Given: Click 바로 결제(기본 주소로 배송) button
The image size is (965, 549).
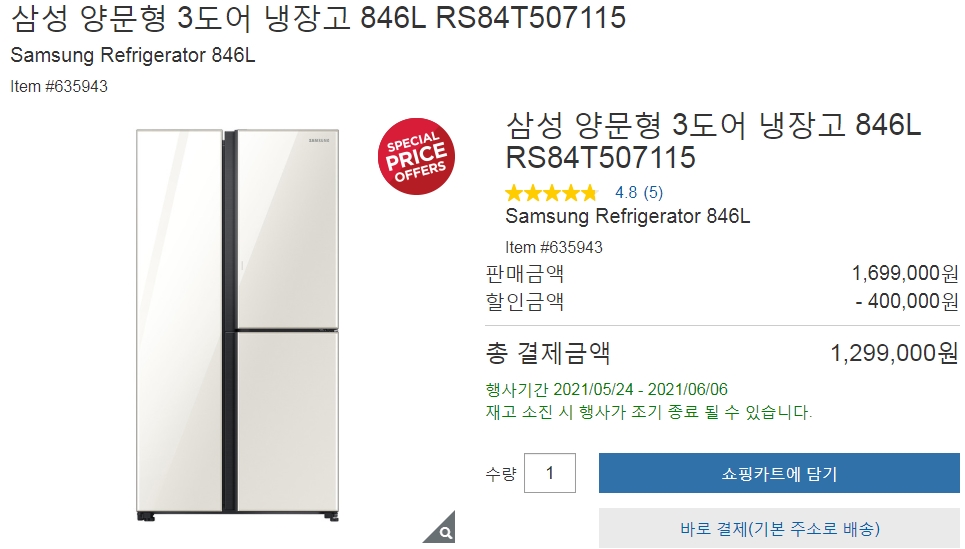Looking at the screenshot, I should [779, 528].
